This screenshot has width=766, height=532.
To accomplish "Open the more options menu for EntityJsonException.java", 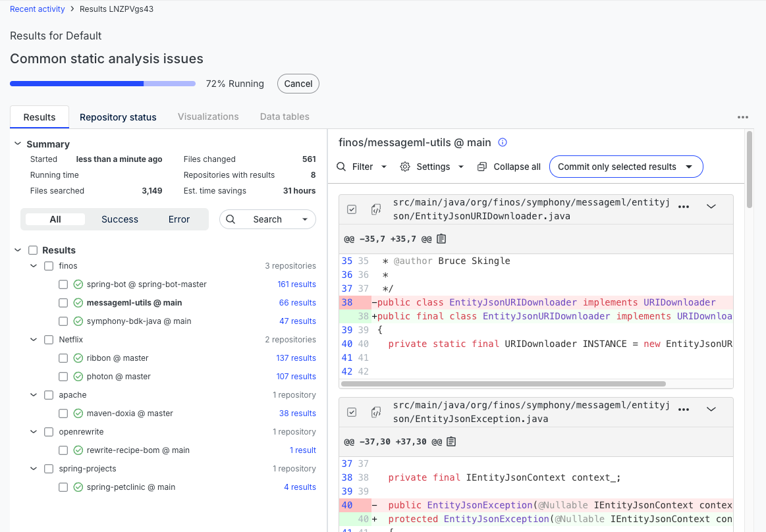I will tap(684, 410).
